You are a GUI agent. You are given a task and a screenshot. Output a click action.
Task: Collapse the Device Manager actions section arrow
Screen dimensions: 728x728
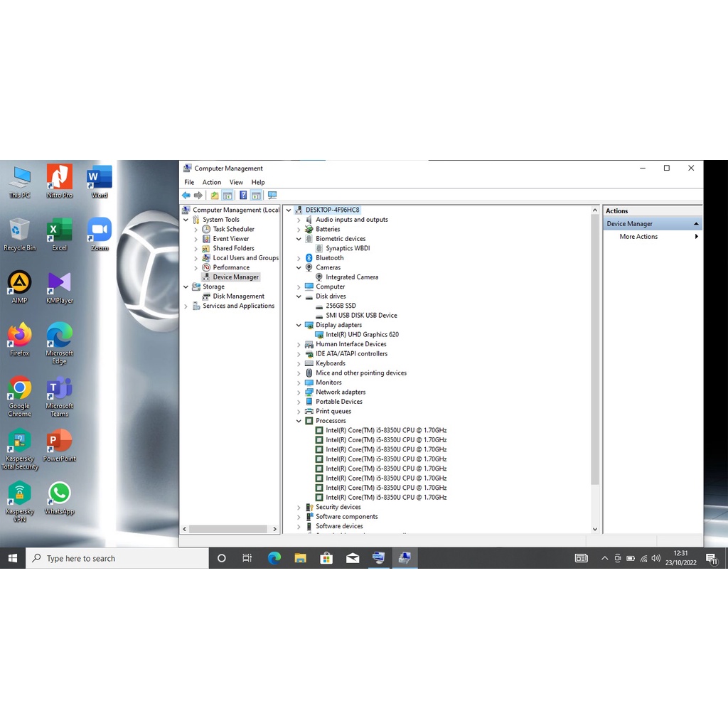(x=696, y=224)
